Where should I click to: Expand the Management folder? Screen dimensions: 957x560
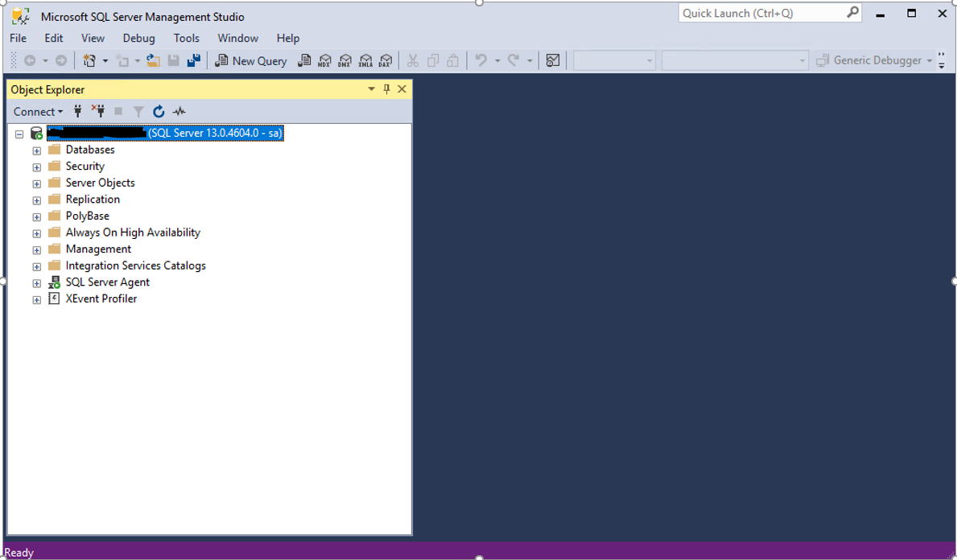(36, 250)
